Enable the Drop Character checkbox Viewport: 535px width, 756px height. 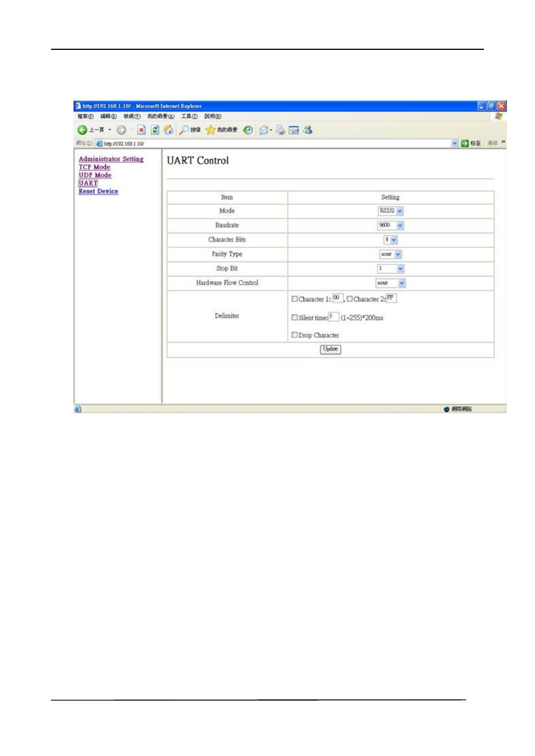(x=295, y=335)
